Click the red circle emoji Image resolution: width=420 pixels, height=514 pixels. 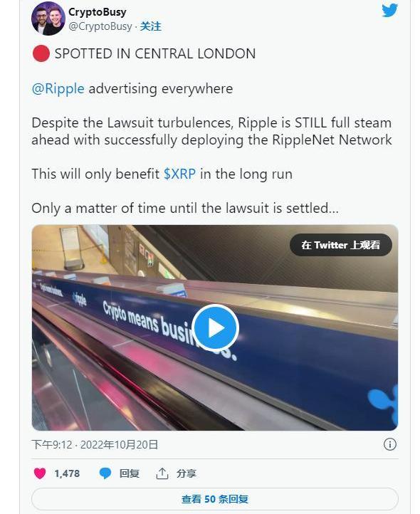click(41, 54)
